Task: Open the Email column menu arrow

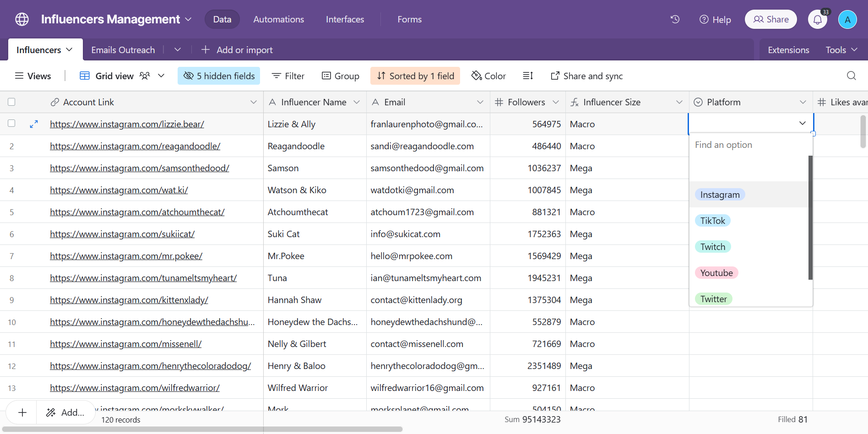Action: 480,102
